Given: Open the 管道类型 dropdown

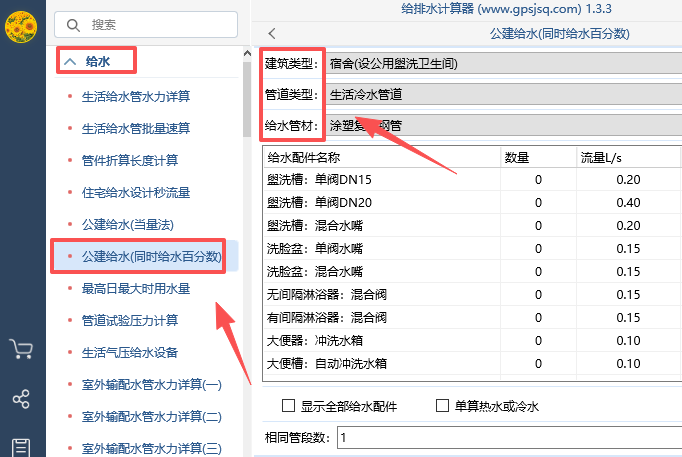Looking at the screenshot, I should click(500, 96).
